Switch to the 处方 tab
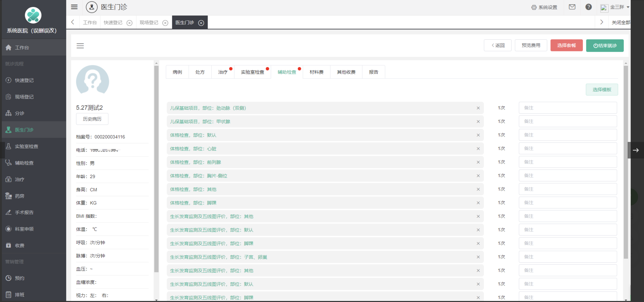 200,72
